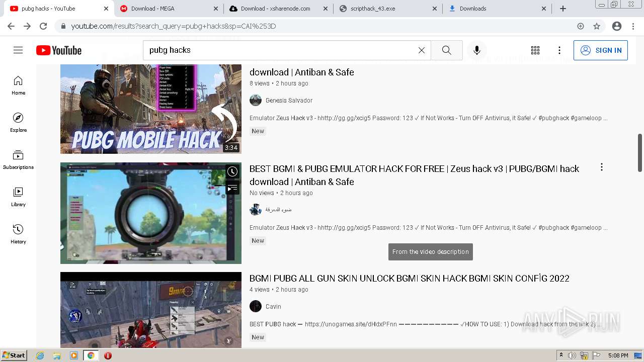
Task: Open Explore in the sidebar
Action: point(18,123)
